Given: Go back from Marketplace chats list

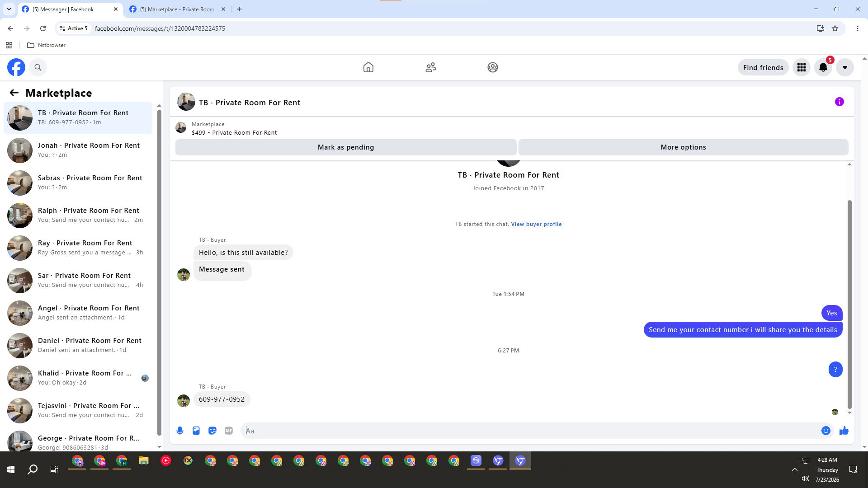Looking at the screenshot, I should [x=14, y=93].
